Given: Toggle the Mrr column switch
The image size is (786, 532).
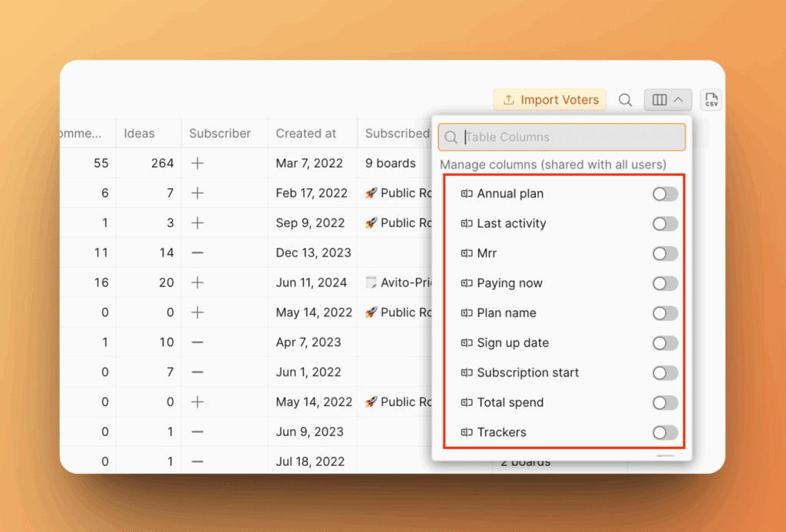Looking at the screenshot, I should [x=665, y=253].
